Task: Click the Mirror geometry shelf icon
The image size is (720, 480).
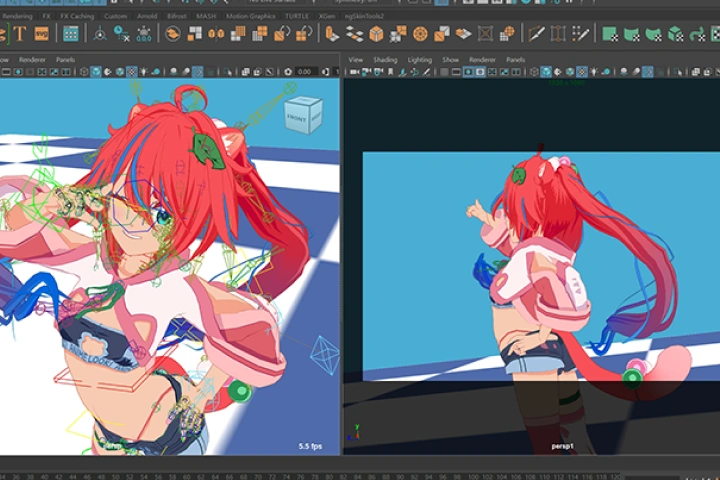Action: pyautogui.click(x=216, y=34)
